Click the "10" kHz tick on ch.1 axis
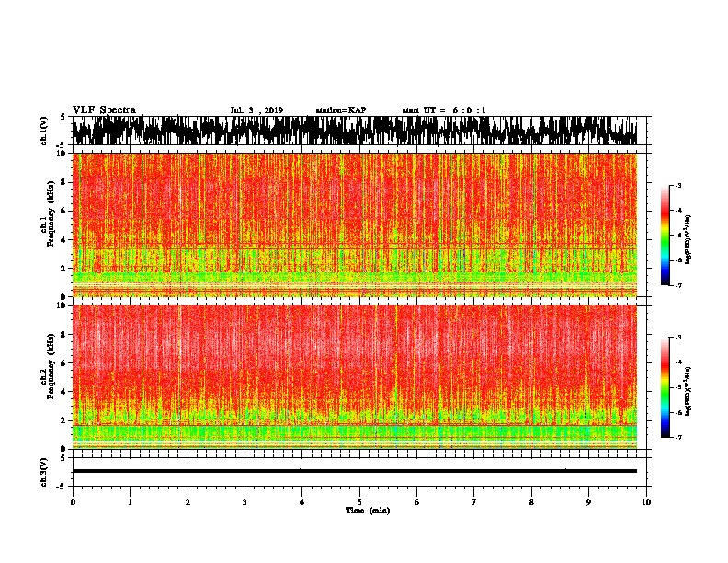Viewport: 728px width, 563px height. [x=61, y=154]
